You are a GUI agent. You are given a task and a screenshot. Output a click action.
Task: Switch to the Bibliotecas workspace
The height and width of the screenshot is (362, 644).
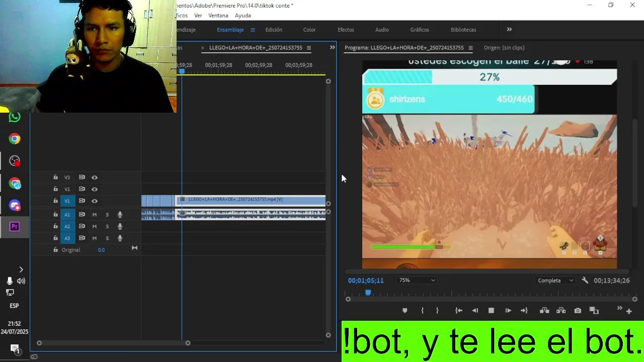tap(463, 30)
